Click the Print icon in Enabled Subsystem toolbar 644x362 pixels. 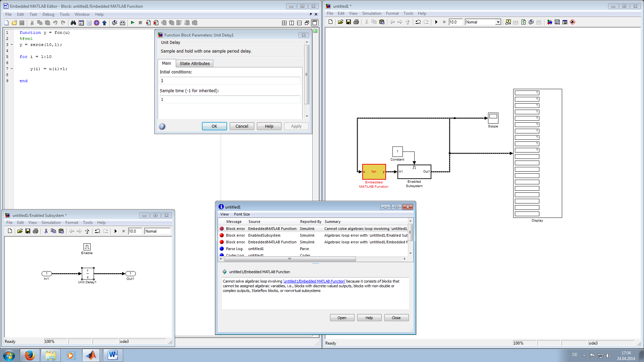tap(36, 231)
